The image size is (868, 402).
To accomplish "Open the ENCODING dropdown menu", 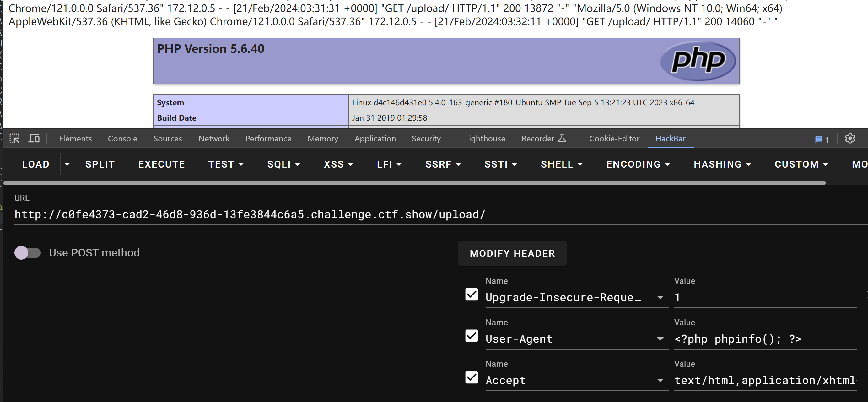I will pos(638,164).
